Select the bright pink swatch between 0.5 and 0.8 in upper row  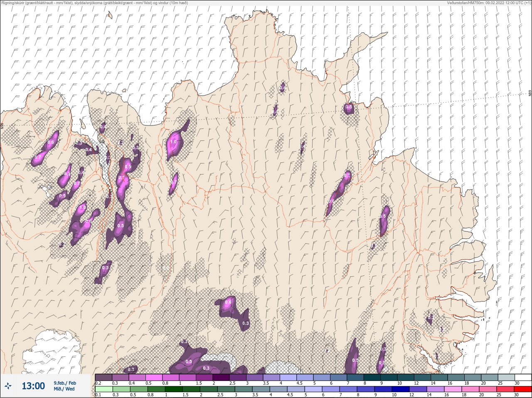tap(154, 377)
